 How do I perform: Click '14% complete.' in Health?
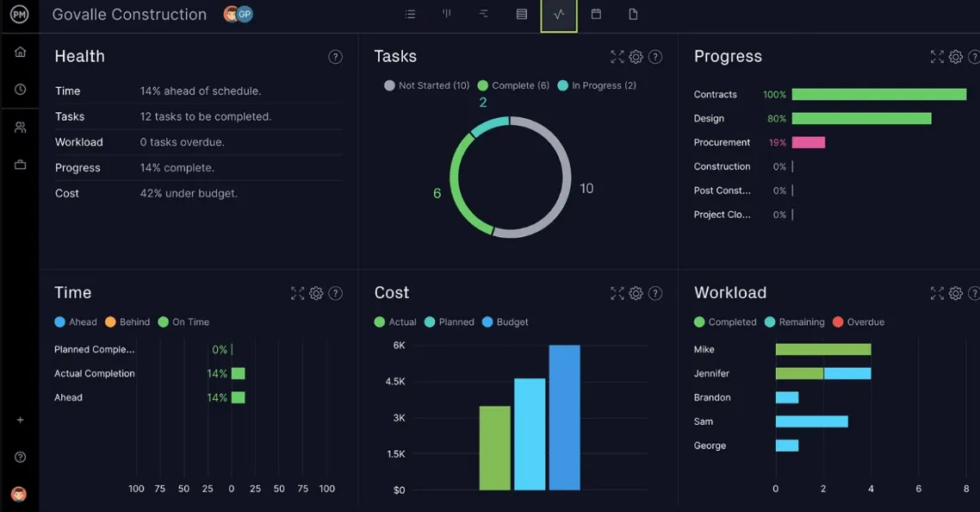point(177,168)
